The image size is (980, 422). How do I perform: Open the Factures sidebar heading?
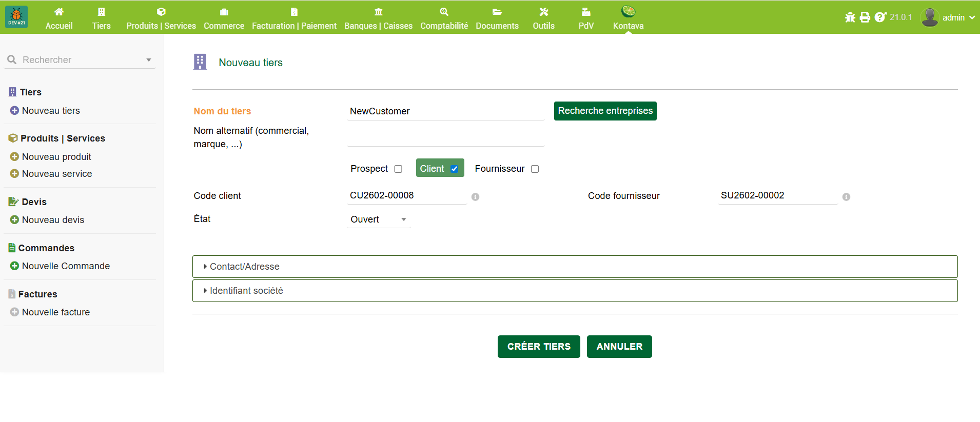(x=37, y=294)
